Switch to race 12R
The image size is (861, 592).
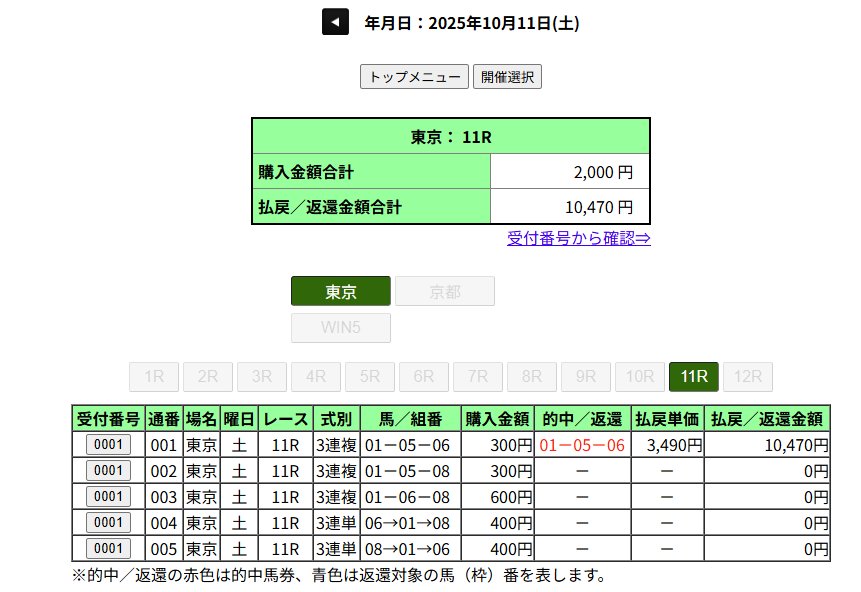coord(748,377)
